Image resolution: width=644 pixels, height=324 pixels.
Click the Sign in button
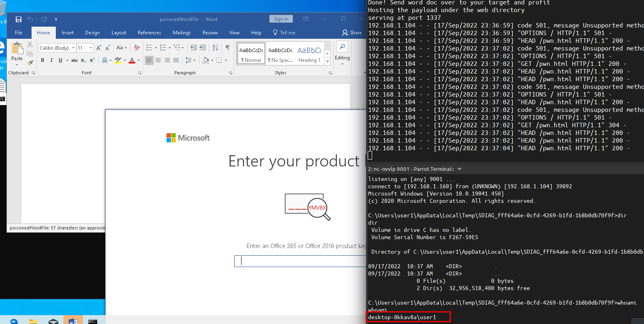coord(281,19)
